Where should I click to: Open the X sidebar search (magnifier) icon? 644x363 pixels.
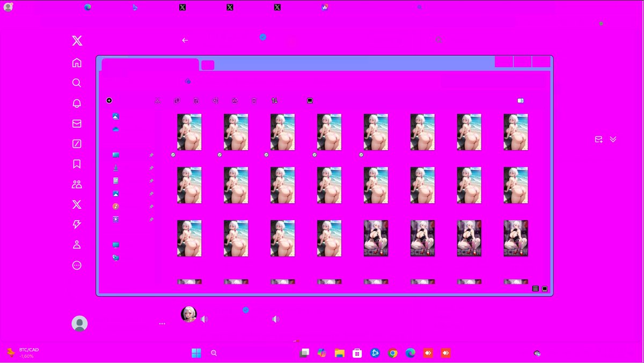tap(77, 83)
